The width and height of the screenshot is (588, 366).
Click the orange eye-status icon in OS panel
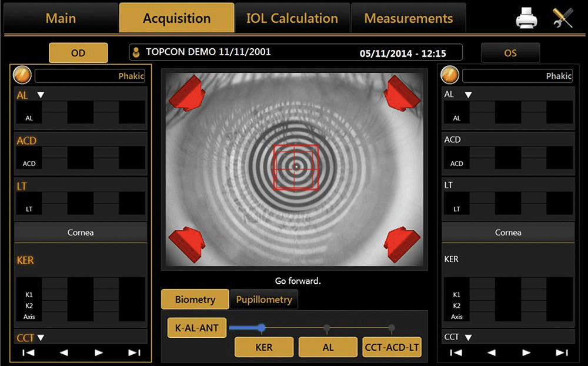tap(450, 75)
